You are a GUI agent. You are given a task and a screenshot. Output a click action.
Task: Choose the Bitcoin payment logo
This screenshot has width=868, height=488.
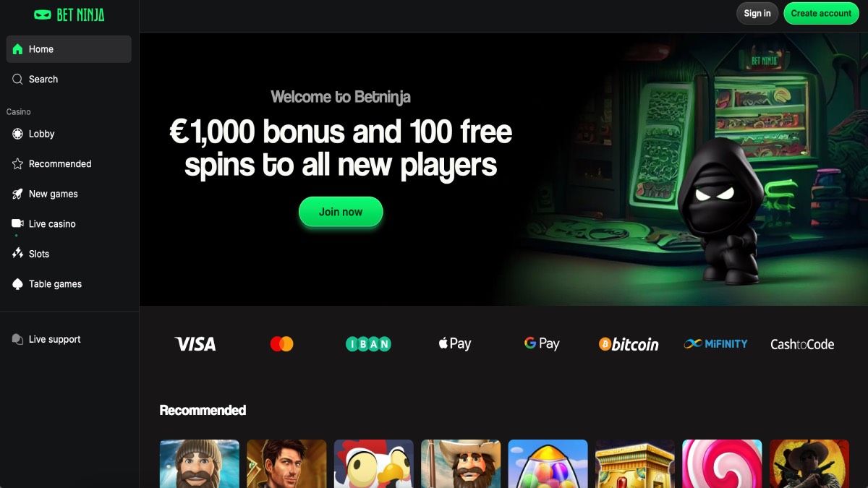point(629,344)
